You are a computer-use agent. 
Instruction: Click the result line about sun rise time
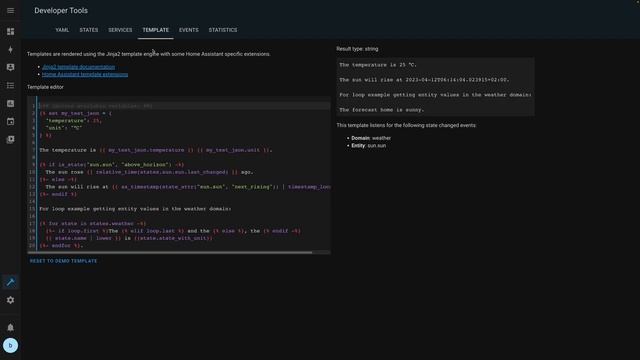click(x=424, y=80)
